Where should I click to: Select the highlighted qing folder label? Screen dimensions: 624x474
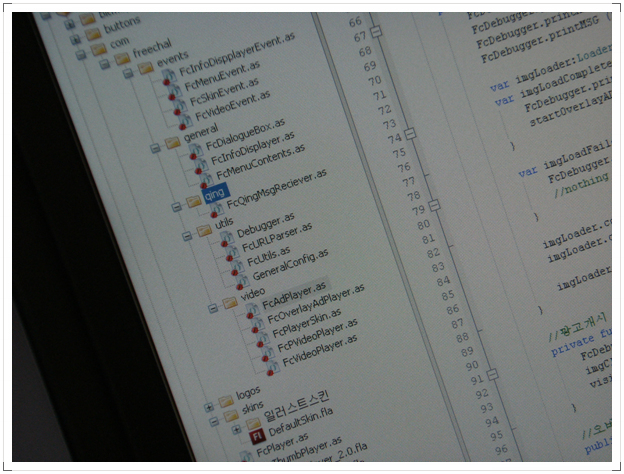(215, 193)
